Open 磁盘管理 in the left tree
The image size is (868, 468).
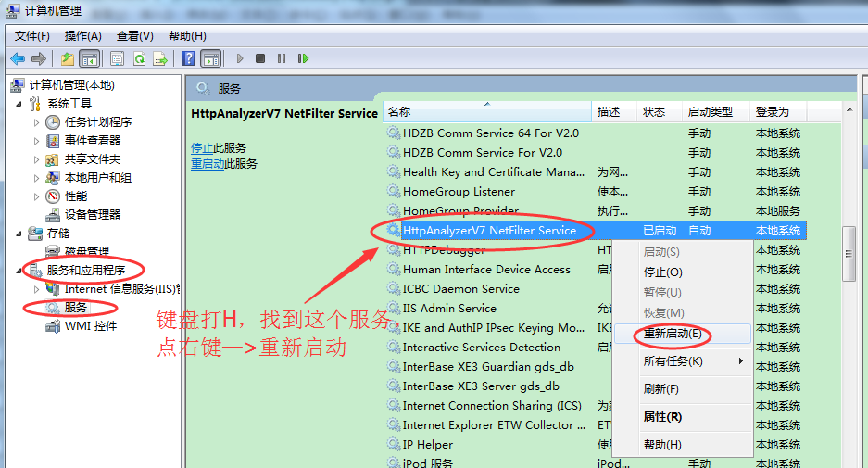point(86,251)
